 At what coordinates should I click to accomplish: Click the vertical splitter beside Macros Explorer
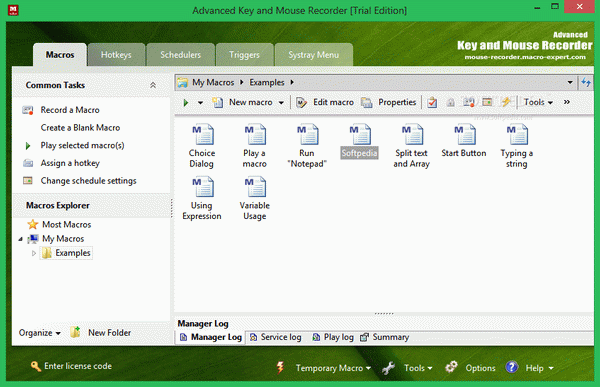click(171, 209)
